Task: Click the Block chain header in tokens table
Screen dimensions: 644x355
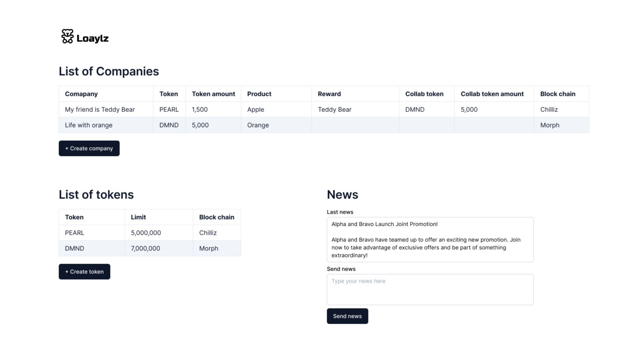Action: click(x=217, y=217)
